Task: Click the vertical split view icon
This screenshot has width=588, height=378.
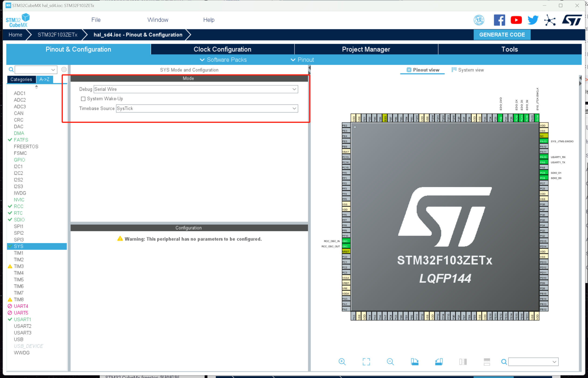Action: pyautogui.click(x=463, y=362)
